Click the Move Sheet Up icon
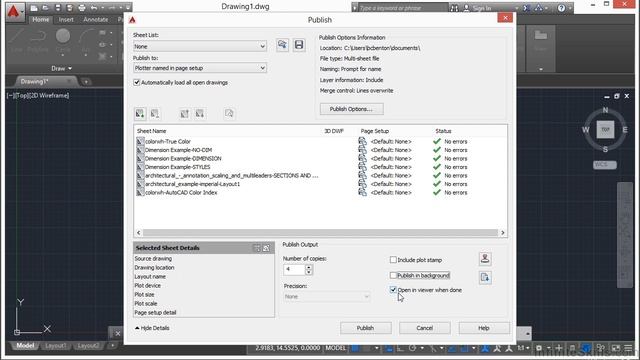The image size is (640, 360). pyautogui.click(x=184, y=113)
